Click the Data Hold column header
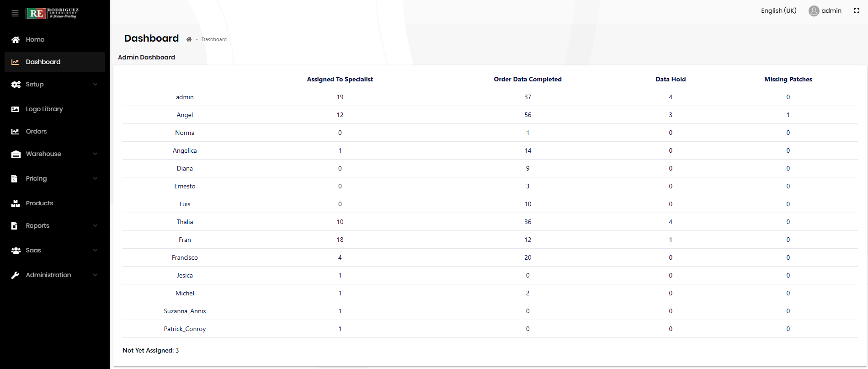Screen dimensions: 868x369 671,80
